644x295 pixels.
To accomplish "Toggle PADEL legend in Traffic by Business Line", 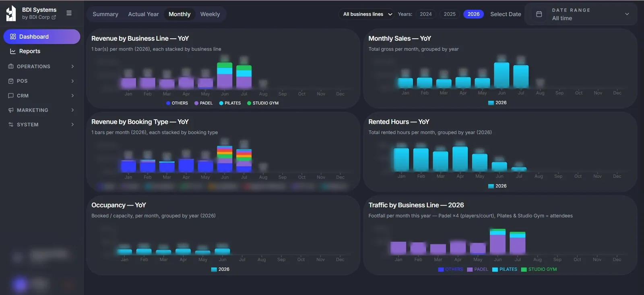I will (478, 270).
